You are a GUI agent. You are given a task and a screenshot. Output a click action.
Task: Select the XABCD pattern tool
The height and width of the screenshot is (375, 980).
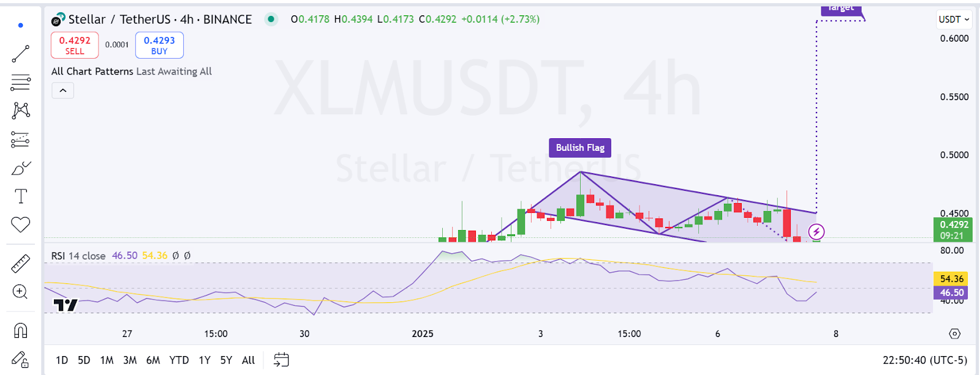20,111
